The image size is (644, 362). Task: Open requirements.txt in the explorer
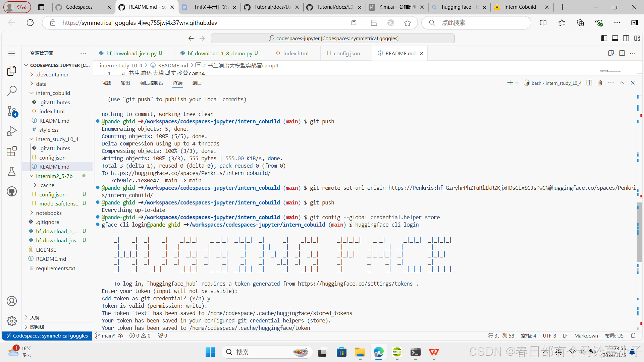coord(56,268)
